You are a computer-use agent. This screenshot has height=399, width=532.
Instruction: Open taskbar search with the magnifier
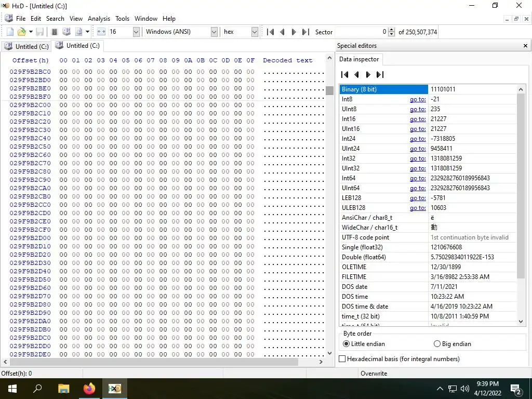(37, 389)
